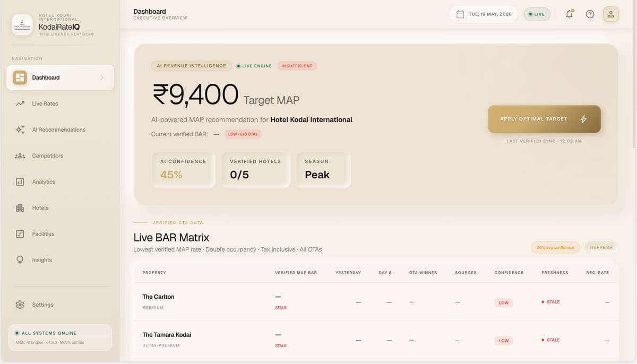Open the notifications bell
The image size is (637, 364).
[x=569, y=14]
